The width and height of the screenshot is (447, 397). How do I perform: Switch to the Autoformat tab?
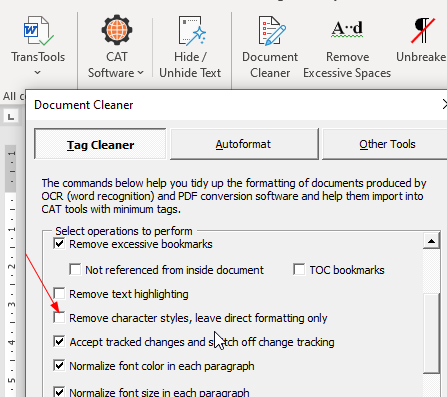point(244,144)
